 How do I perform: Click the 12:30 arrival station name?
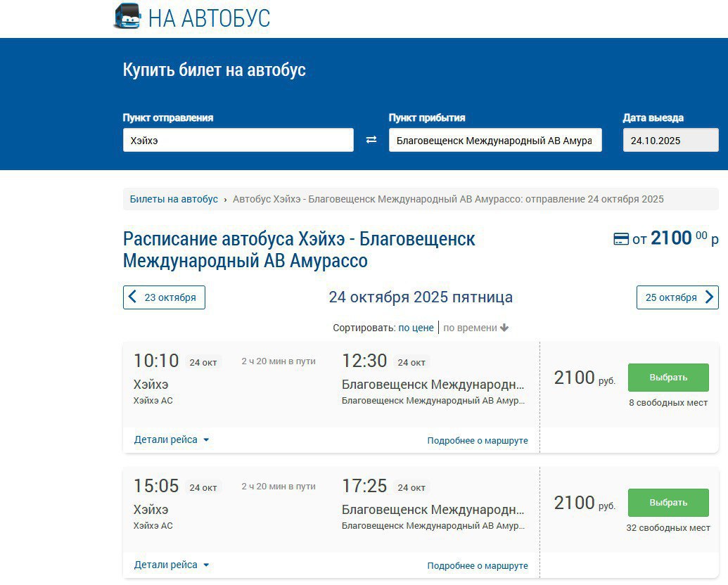point(433,385)
